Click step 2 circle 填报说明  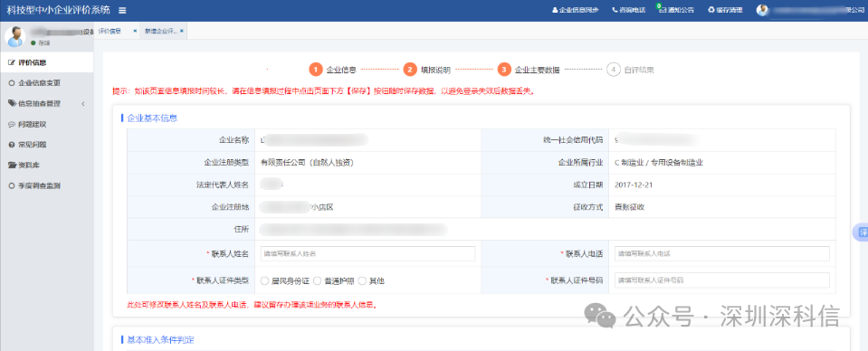(x=410, y=70)
